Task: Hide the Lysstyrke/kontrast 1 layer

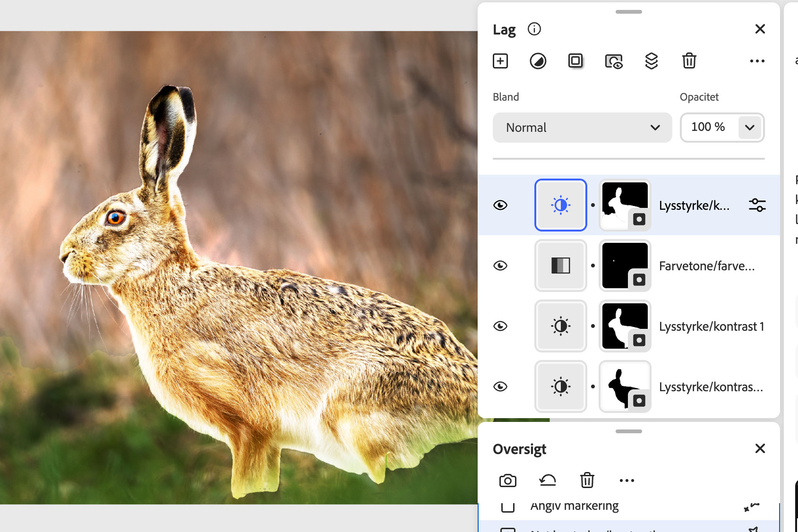Action: 500,326
